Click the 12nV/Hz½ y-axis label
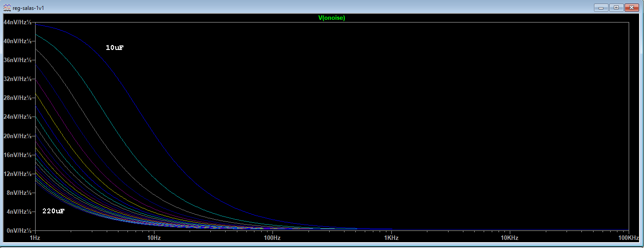This screenshot has width=644, height=248. coord(18,173)
